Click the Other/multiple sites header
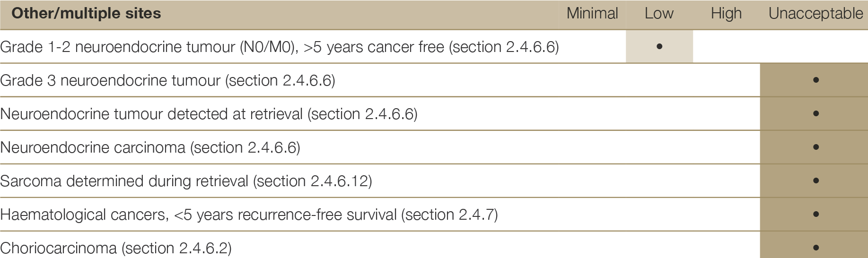868x258 pixels. (86, 13)
